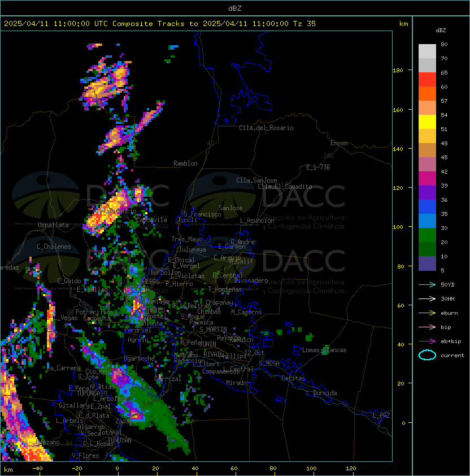The height and width of the screenshot is (476, 470).
Task: Click the 'C_Chilenos' map label
Action: (x=54, y=246)
